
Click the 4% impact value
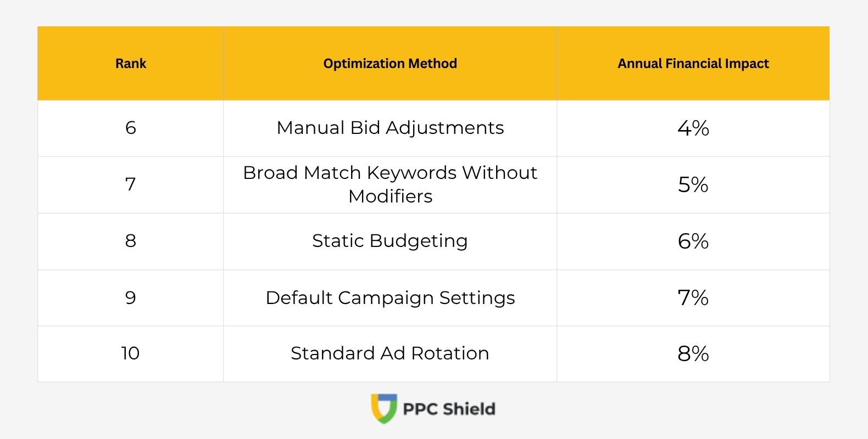[x=693, y=128]
